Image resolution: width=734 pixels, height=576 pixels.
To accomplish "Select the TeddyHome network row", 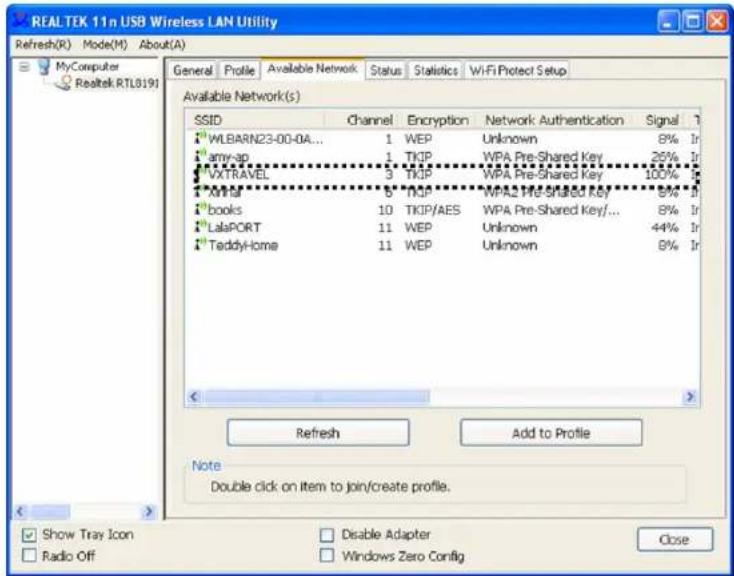I will coord(442,245).
